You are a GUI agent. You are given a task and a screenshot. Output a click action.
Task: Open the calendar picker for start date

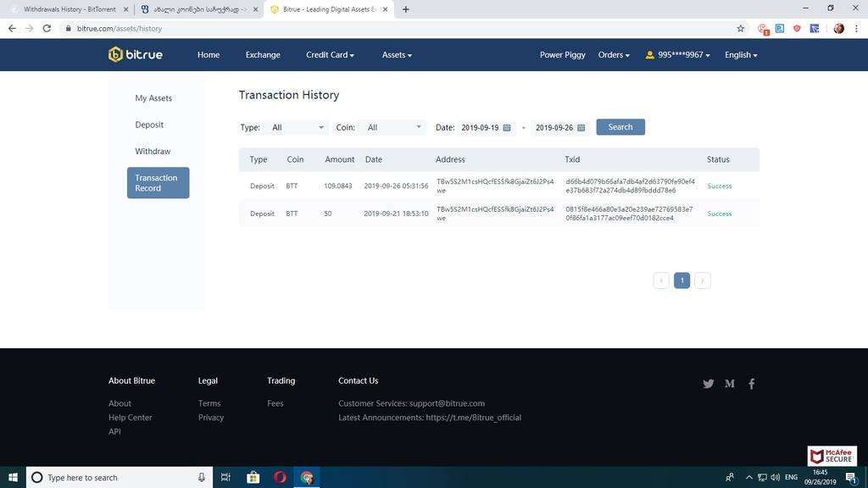pos(507,127)
